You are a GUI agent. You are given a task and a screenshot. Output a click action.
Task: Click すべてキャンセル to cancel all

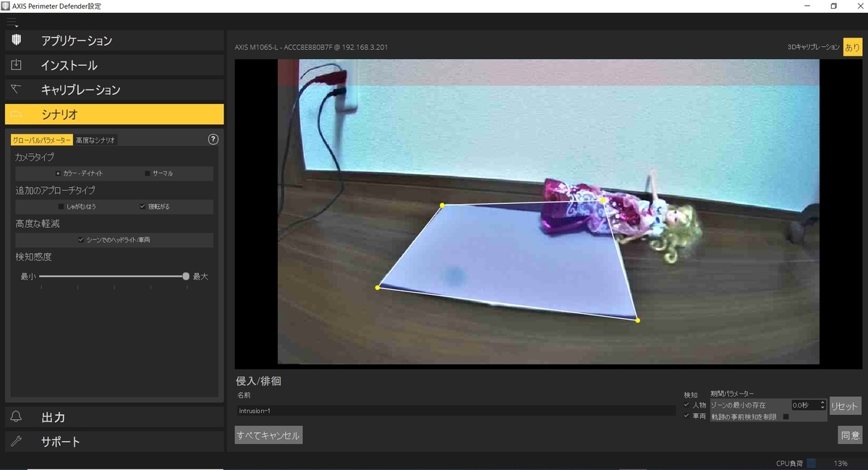[269, 435]
